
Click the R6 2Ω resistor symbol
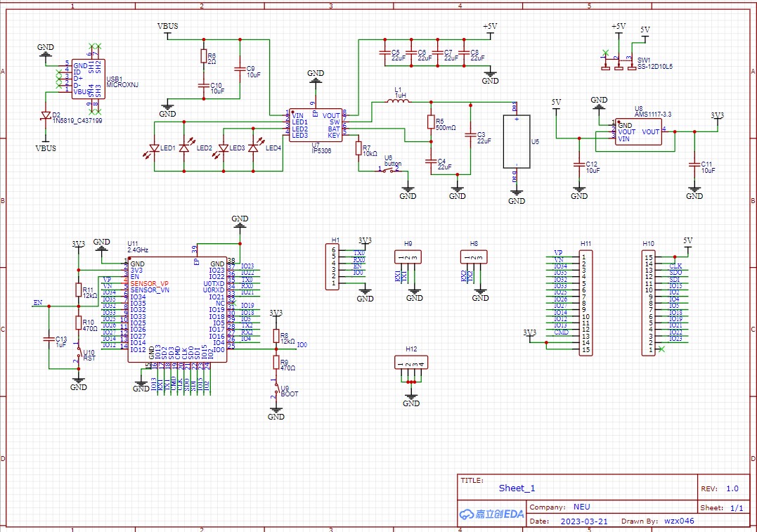[203, 56]
